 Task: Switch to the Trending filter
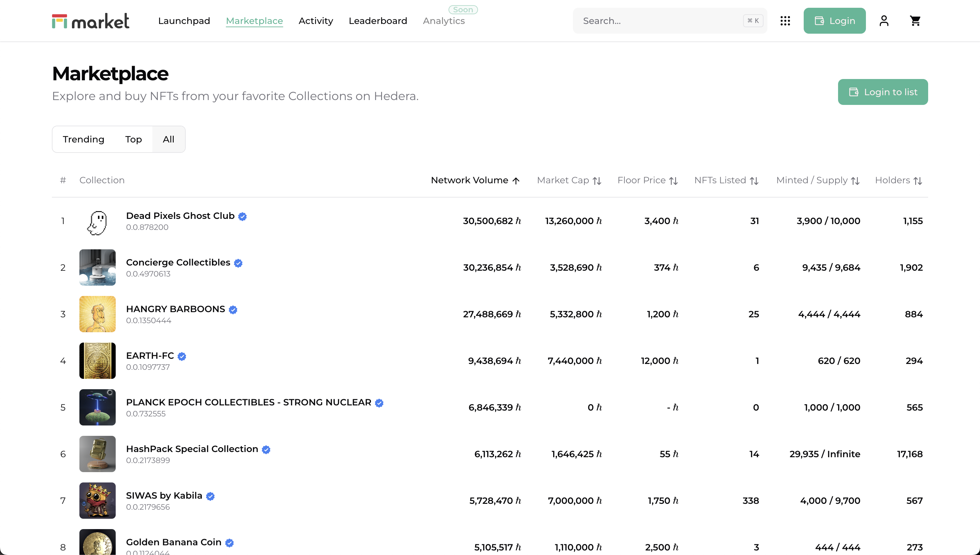point(84,139)
